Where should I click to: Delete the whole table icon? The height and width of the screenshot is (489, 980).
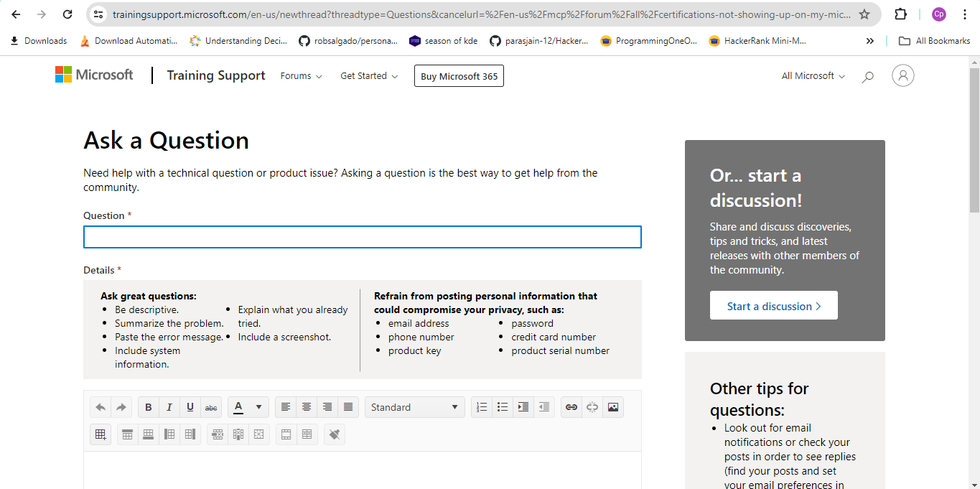coord(259,434)
